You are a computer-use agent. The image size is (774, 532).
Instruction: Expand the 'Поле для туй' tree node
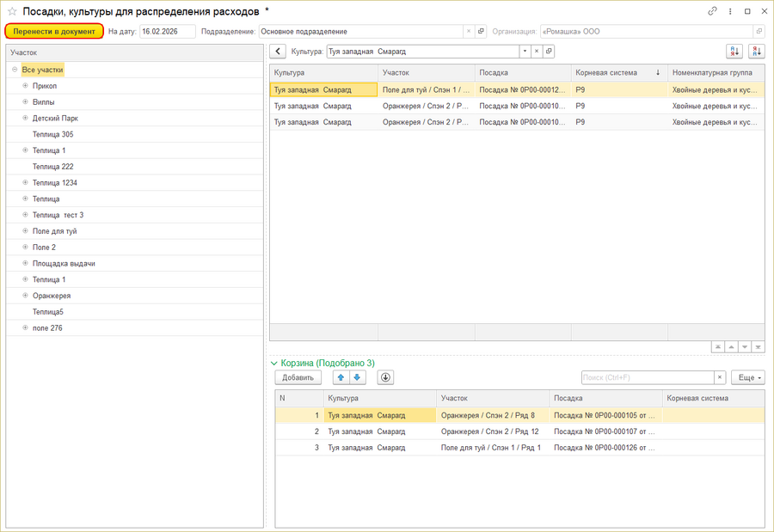pyautogui.click(x=25, y=231)
